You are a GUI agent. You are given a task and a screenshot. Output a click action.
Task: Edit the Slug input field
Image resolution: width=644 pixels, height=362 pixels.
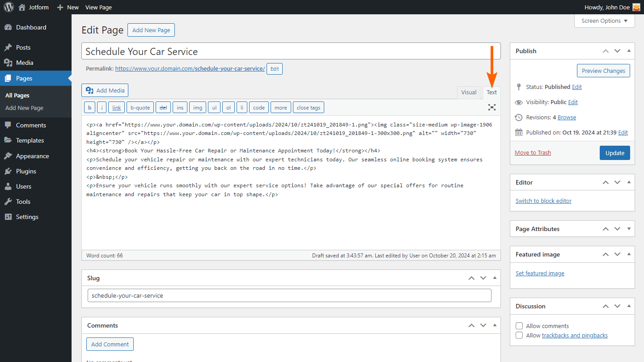click(289, 295)
